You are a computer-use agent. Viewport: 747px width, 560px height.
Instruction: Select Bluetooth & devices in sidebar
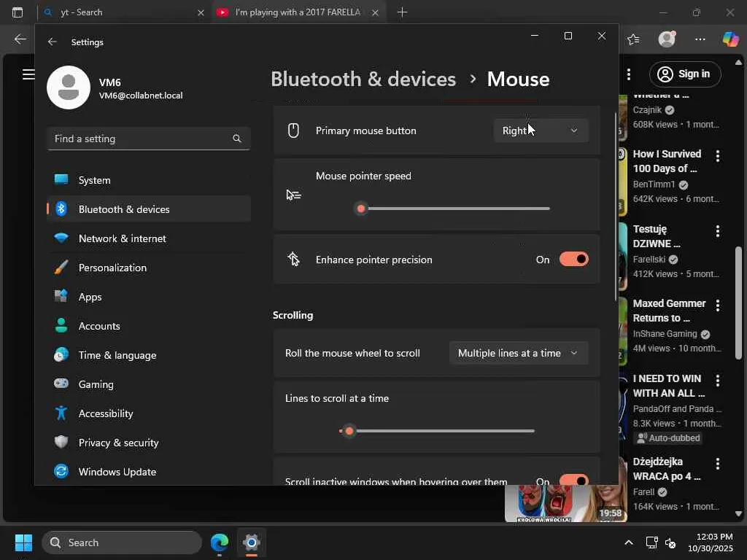point(149,209)
